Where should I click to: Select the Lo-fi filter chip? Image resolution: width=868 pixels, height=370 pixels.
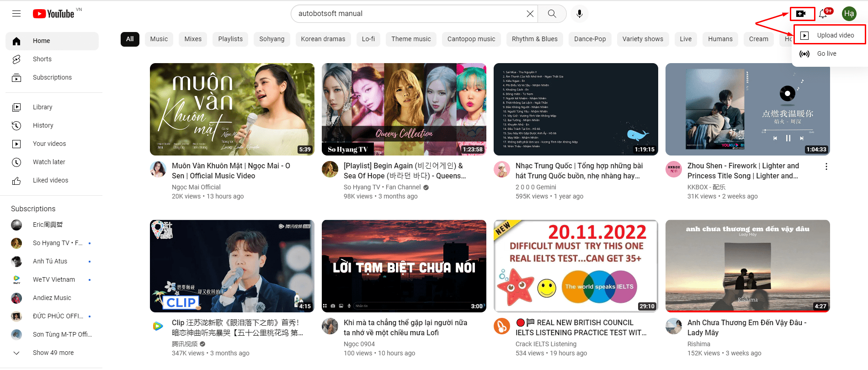pyautogui.click(x=368, y=39)
